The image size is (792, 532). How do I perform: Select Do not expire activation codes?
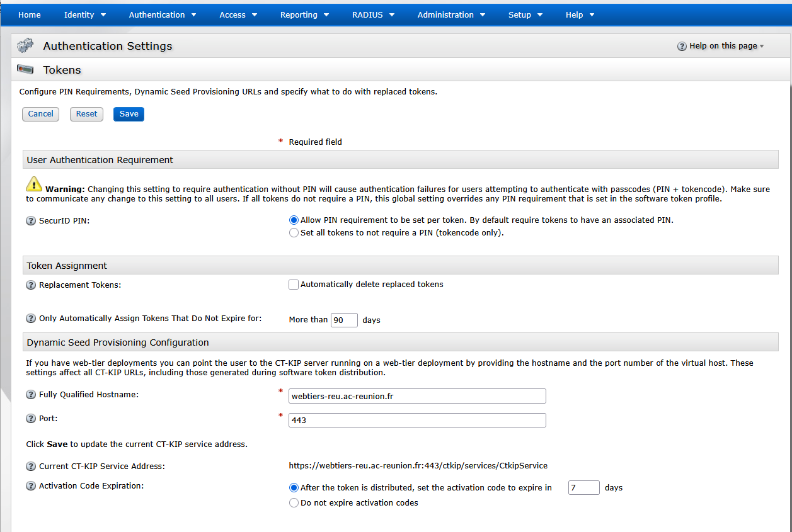click(294, 503)
